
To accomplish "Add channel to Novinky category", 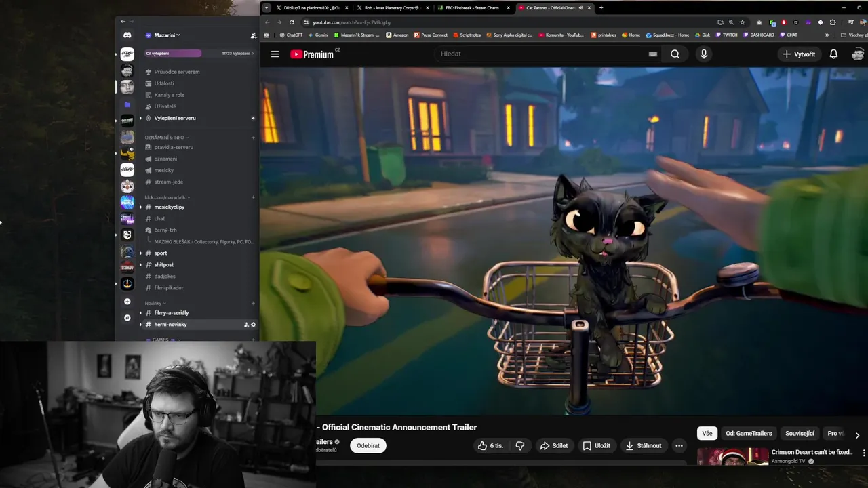I will (254, 303).
